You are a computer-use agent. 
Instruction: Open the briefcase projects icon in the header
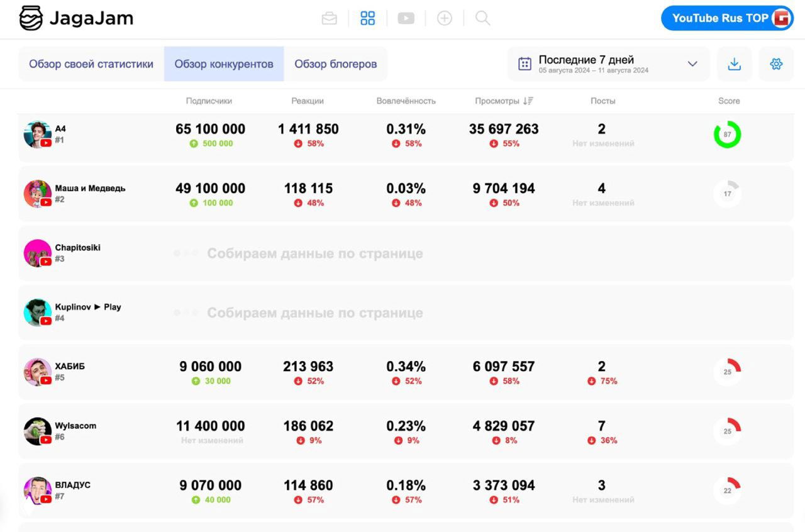coord(330,18)
